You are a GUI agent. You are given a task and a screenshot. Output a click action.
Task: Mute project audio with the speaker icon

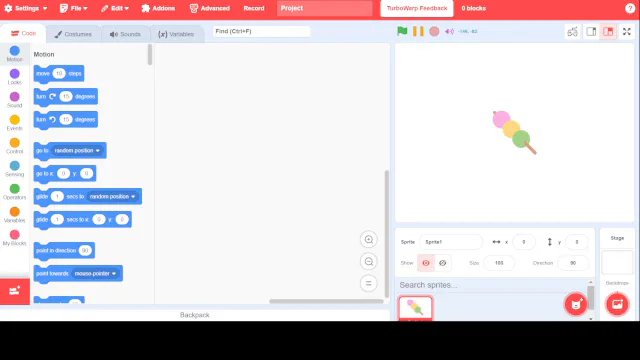[449, 31]
